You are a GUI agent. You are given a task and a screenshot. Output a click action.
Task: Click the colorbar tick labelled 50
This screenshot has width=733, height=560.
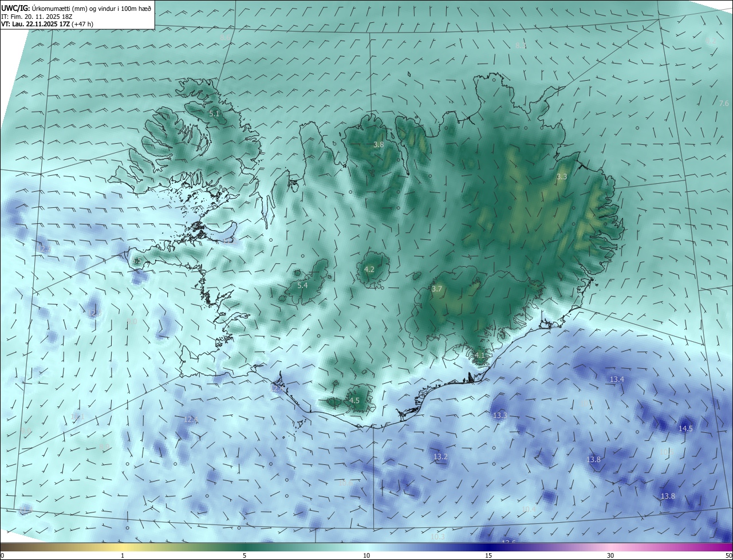click(728, 555)
